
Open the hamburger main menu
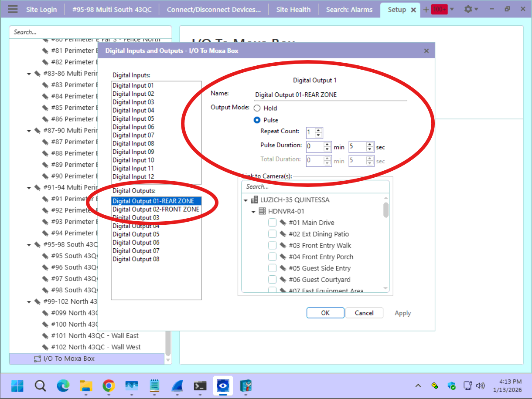coord(13,9)
